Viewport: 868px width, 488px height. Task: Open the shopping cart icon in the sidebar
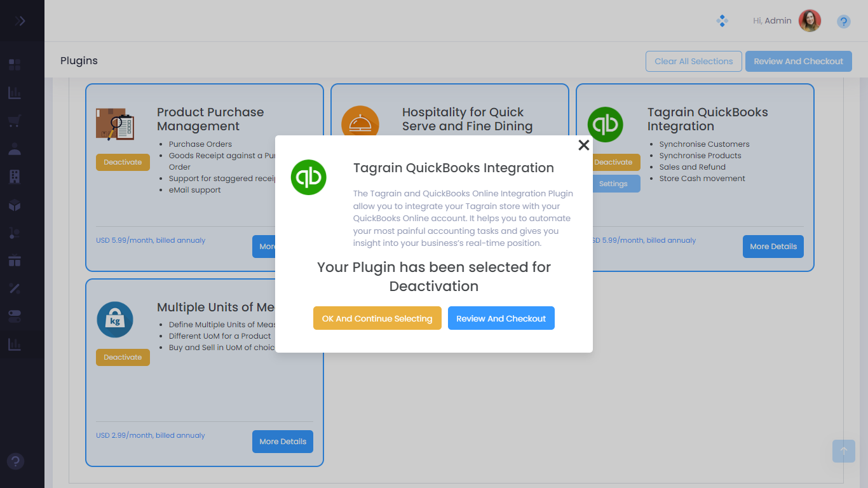15,121
